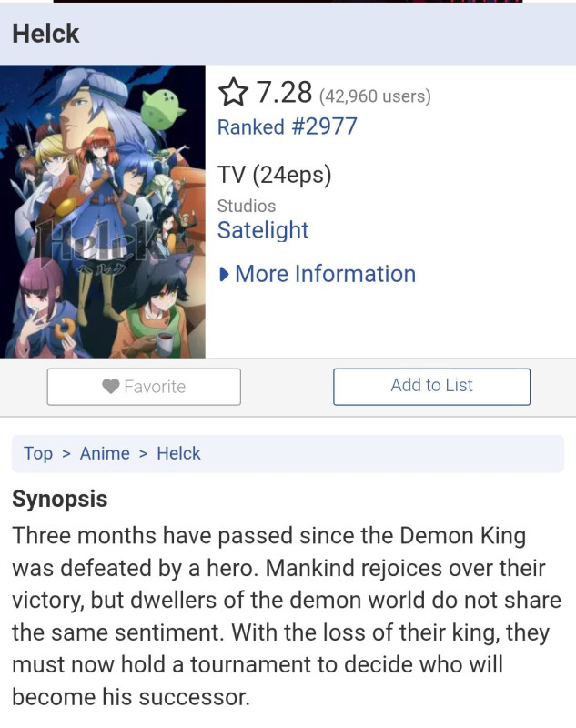Select the Helck breadcrumb link

click(178, 453)
